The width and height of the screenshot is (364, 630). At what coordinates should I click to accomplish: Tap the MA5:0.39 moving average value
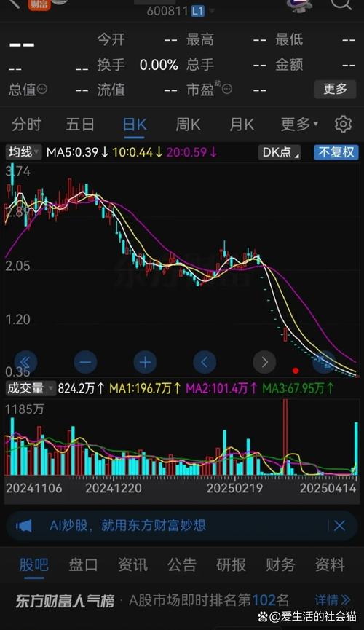tap(77, 152)
